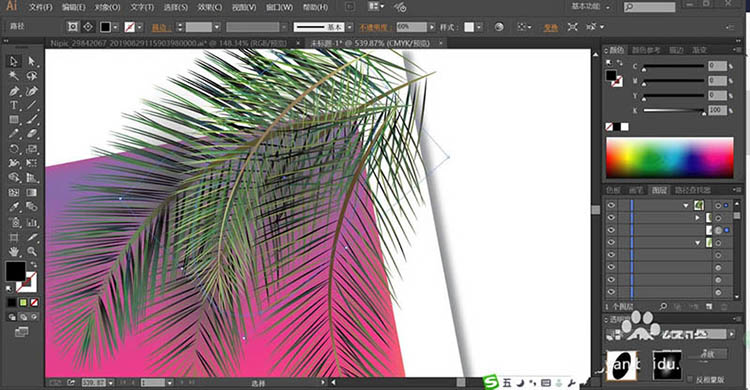This screenshot has width=750, height=390.
Task: Select the Line Segment tool
Action: (32, 105)
